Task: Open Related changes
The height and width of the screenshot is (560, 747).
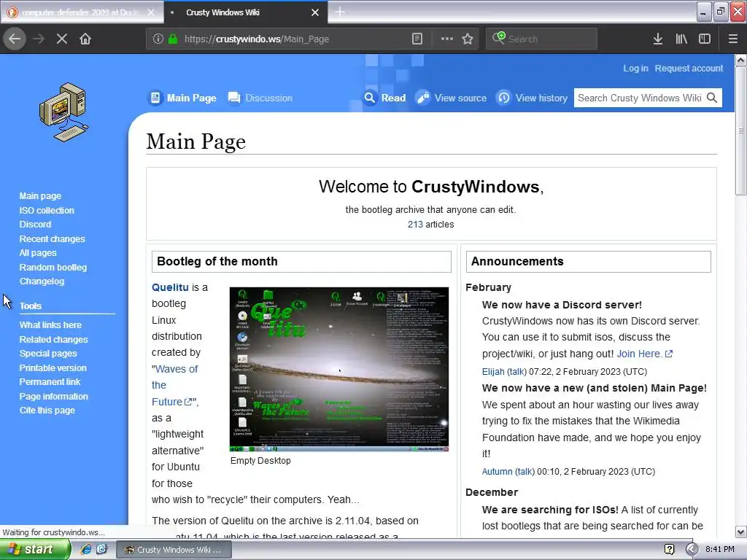Action: (53, 340)
